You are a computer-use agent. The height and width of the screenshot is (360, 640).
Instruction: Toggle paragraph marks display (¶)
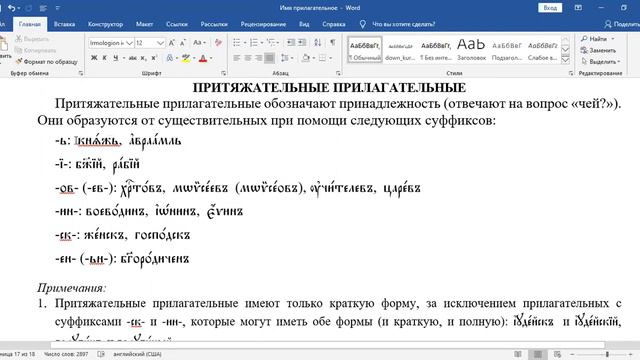[333, 42]
